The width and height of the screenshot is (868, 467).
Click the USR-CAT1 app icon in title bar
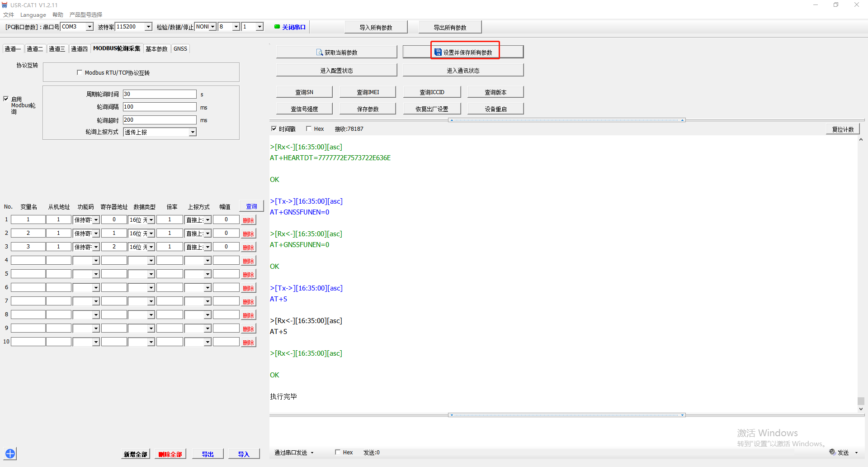point(5,5)
